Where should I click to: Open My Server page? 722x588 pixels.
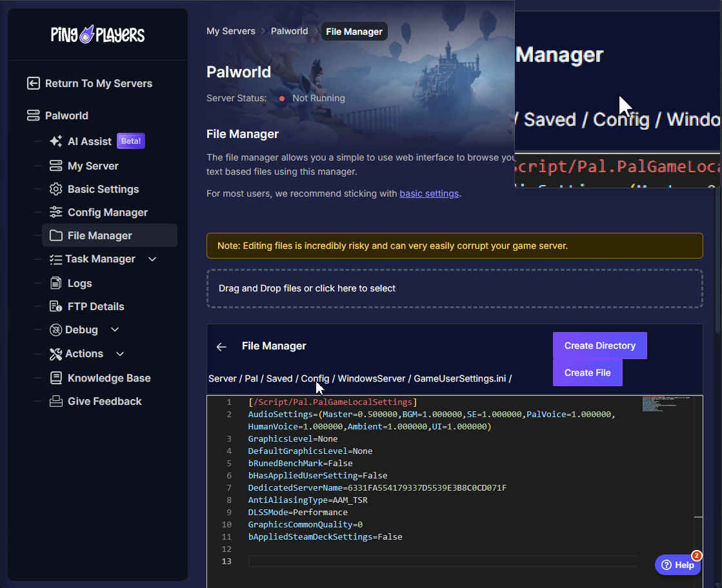[93, 166]
